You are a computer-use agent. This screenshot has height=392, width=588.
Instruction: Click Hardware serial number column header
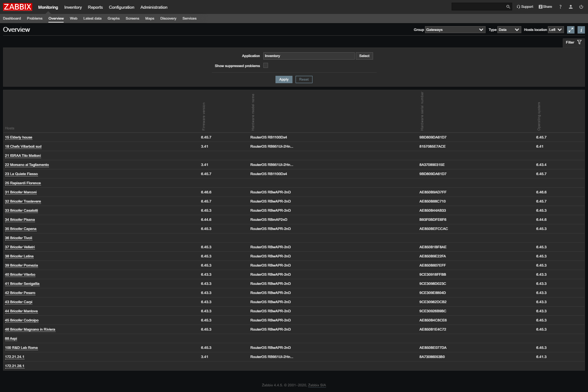coord(422,111)
